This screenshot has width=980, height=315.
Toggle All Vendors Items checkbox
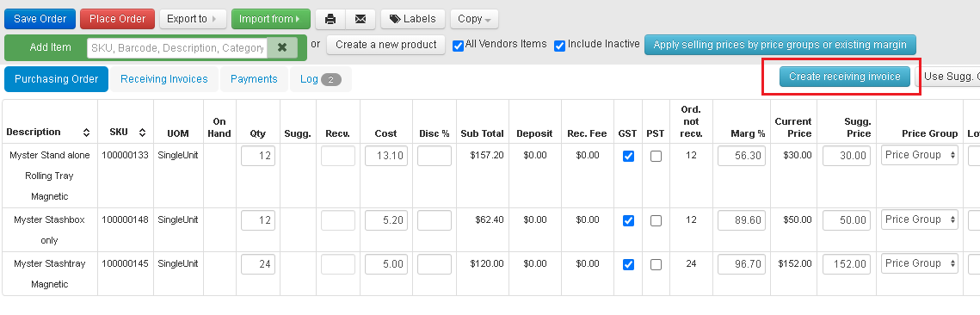pos(458,46)
